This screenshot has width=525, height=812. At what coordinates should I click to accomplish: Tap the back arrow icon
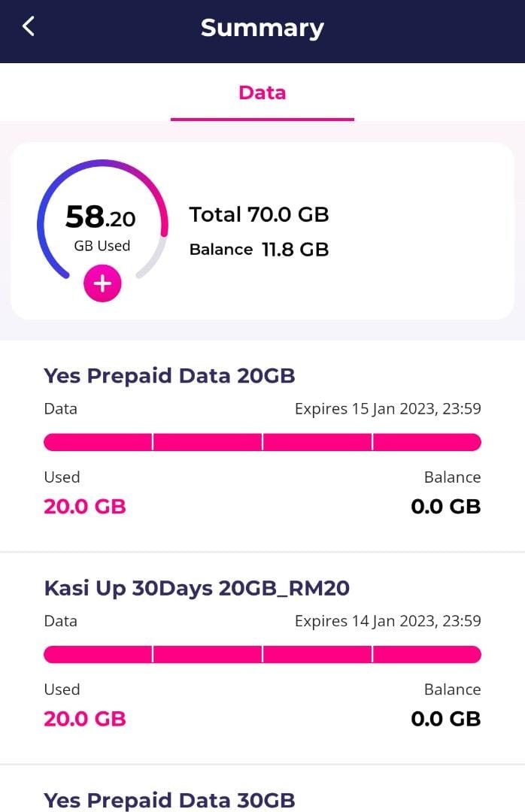point(29,27)
